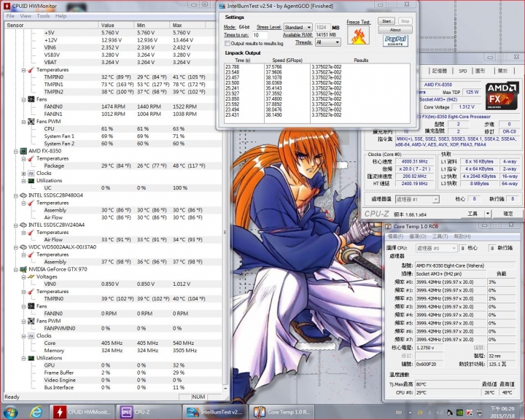This screenshot has width=525, height=420.
Task: Click the red antivirus tray icon
Action: click(470, 413)
